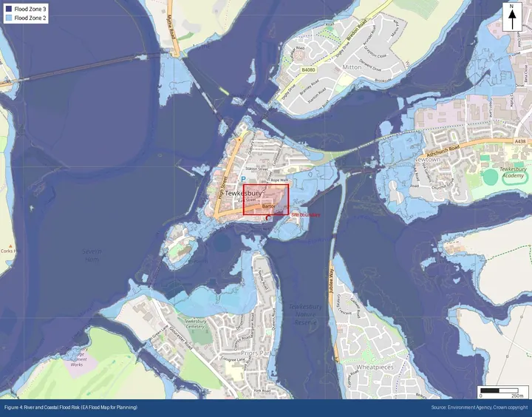The width and height of the screenshot is (532, 417).
Task: Click the 'Tewkesbury Nature Reserve' label
Action: 305,314
